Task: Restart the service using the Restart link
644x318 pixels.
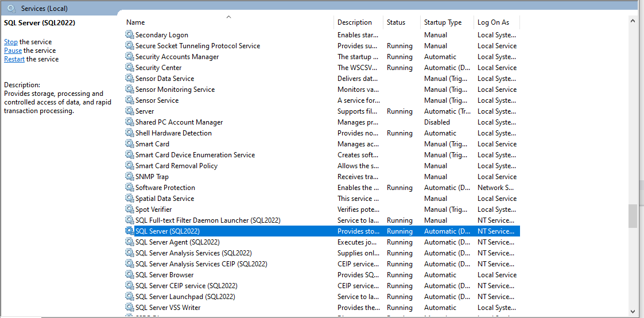Action: coord(14,59)
